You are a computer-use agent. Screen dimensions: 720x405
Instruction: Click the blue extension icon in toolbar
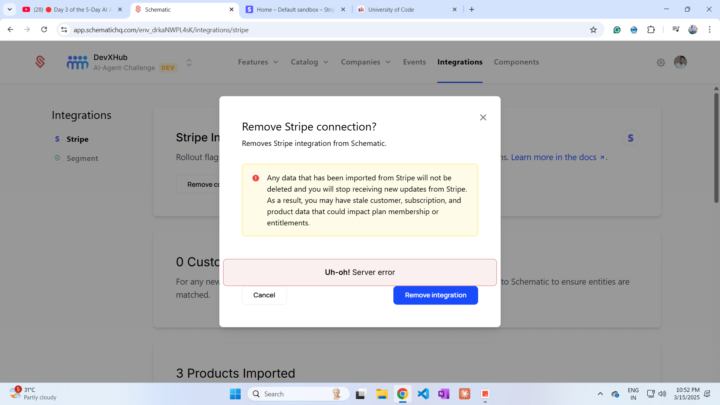point(634,30)
